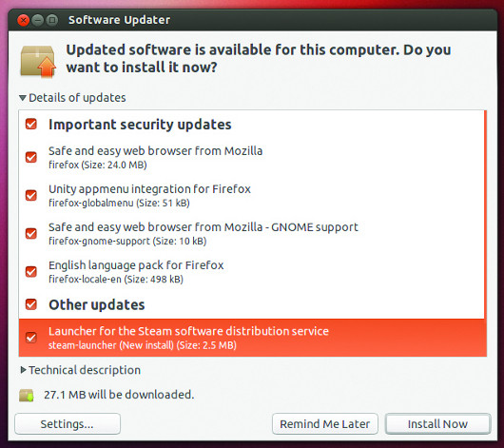Image resolution: width=504 pixels, height=448 pixels.
Task: Minimize the Software Updater window
Action: 38,20
